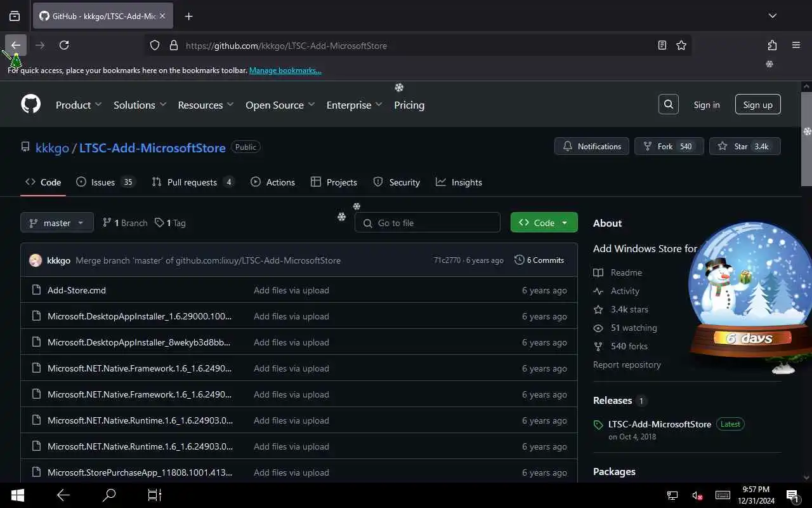Open the Microsoft.StorePurchaseApp_11808 file

pyautogui.click(x=140, y=472)
